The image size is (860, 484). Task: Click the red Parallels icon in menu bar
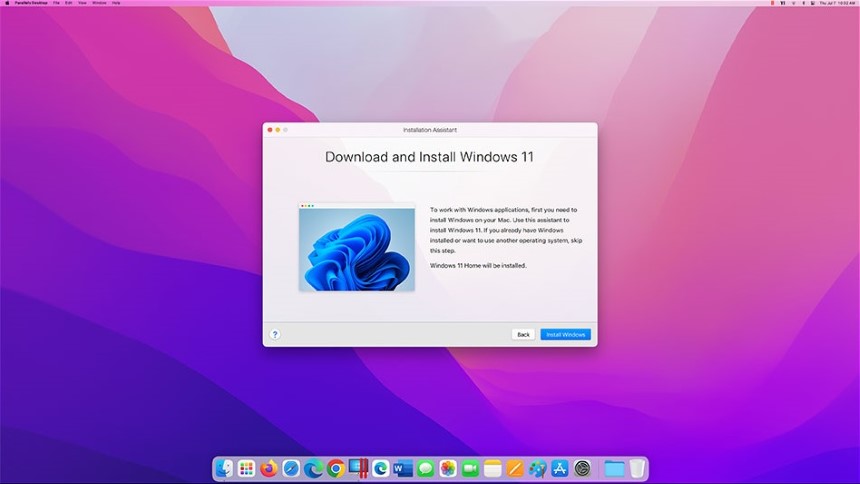[772, 3]
